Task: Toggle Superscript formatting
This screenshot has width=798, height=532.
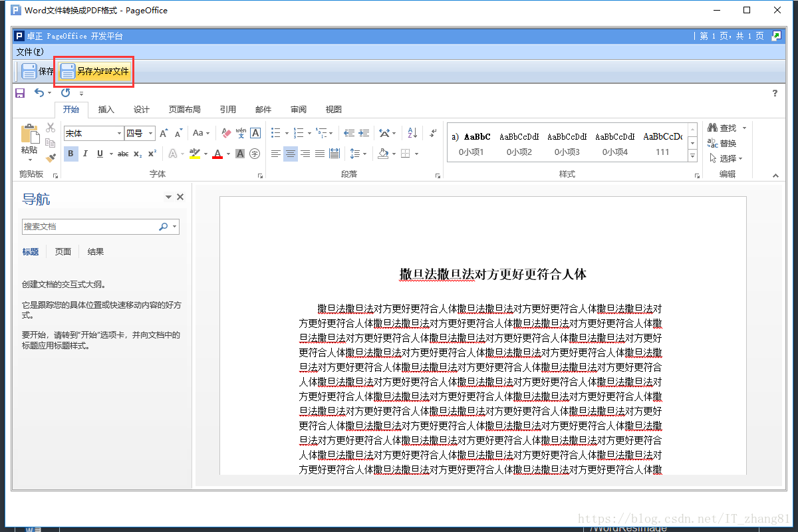Action: (x=152, y=154)
